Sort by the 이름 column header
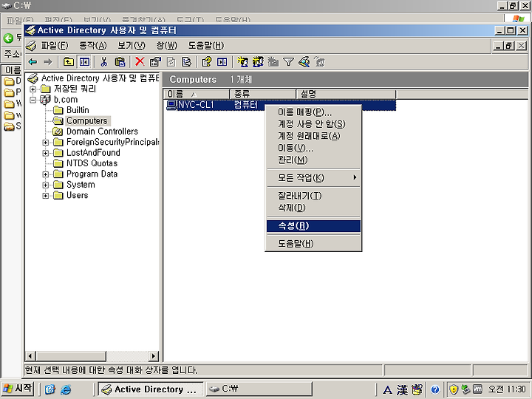This screenshot has height=399, width=532. pos(197,94)
